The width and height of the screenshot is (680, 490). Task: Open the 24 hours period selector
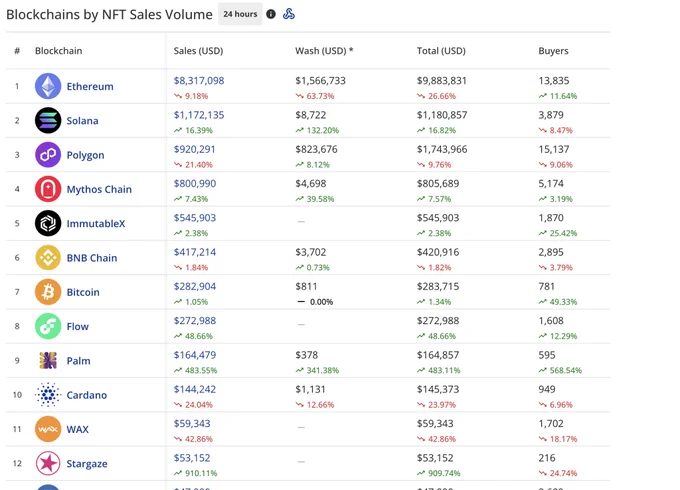[240, 14]
